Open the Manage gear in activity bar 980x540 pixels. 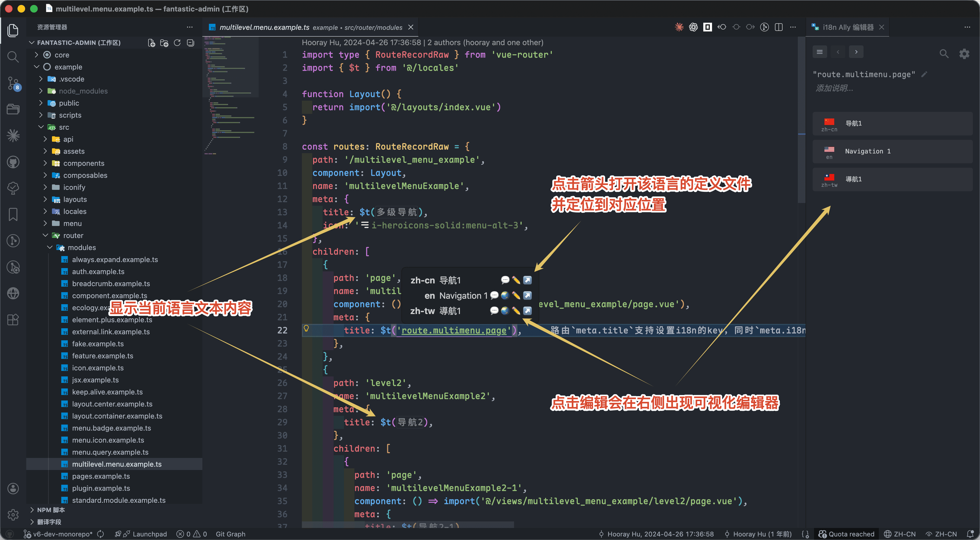(13, 515)
